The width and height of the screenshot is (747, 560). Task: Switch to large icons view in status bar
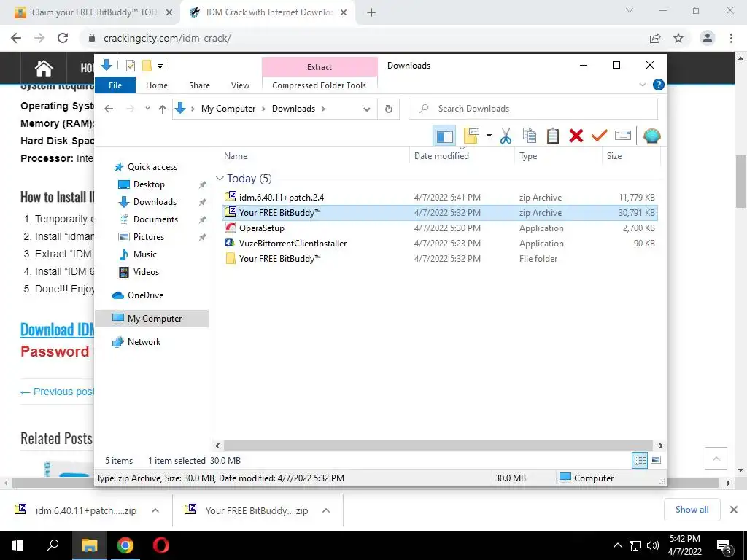tap(656, 460)
